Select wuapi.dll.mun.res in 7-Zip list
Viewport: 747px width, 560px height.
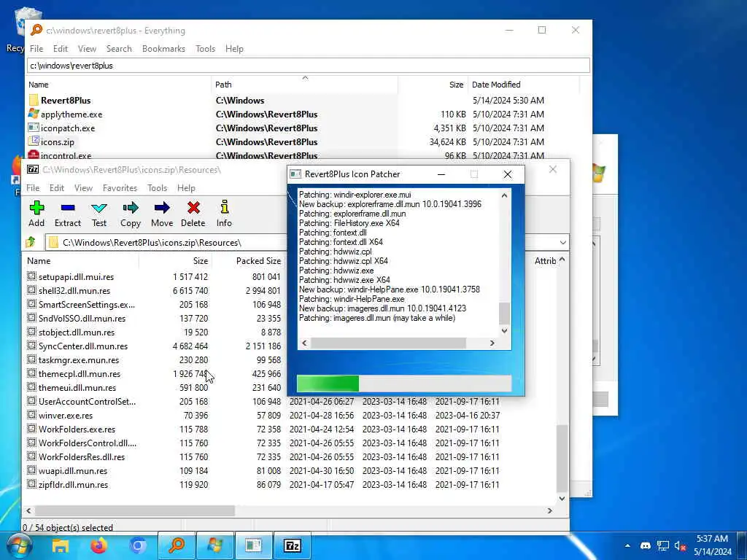tap(72, 471)
